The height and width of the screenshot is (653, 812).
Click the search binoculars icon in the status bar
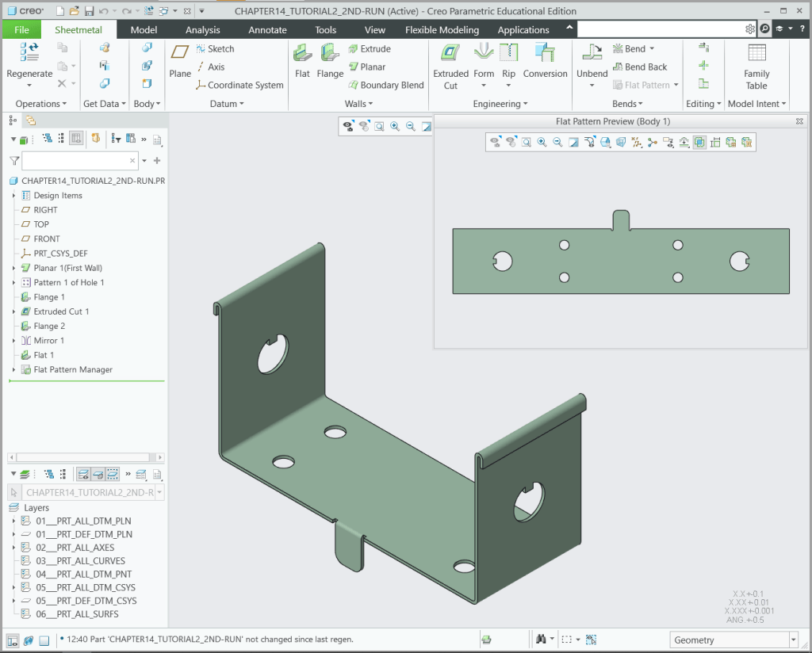pos(541,640)
